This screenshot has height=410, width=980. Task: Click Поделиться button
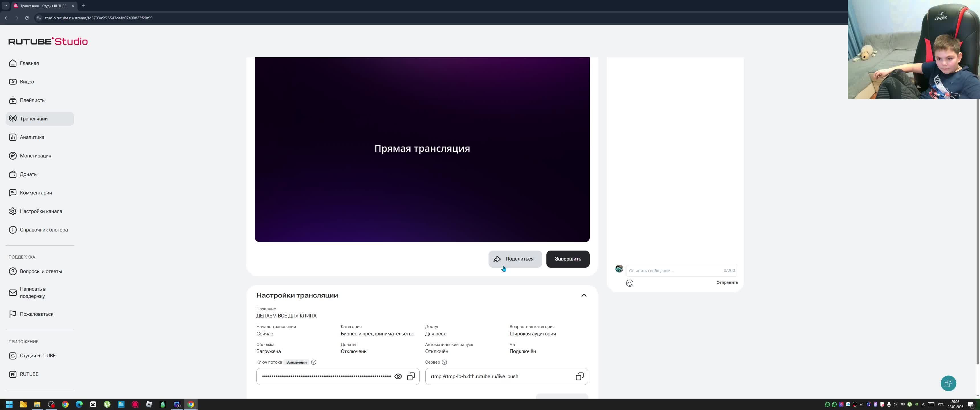tap(515, 259)
